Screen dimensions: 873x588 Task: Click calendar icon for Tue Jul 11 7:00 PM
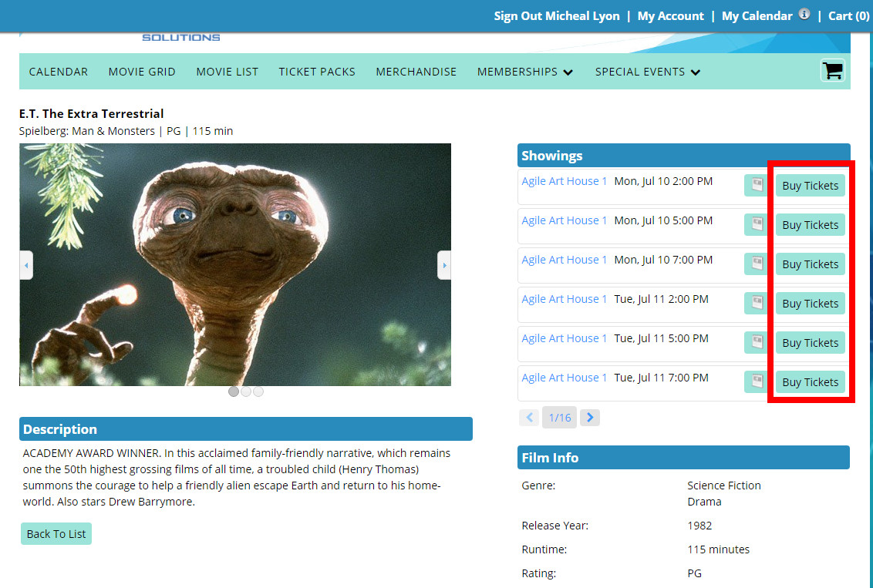click(756, 381)
